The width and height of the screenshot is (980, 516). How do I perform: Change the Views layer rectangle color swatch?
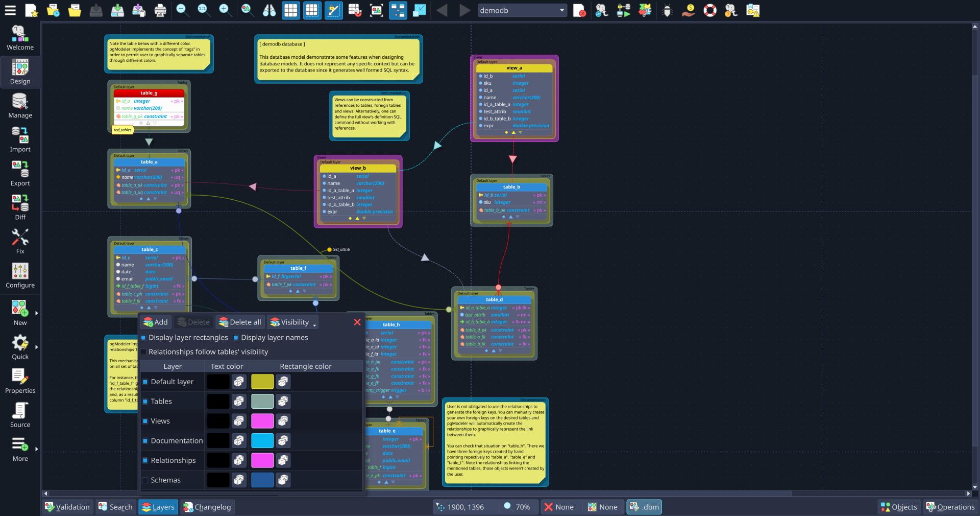coord(262,421)
